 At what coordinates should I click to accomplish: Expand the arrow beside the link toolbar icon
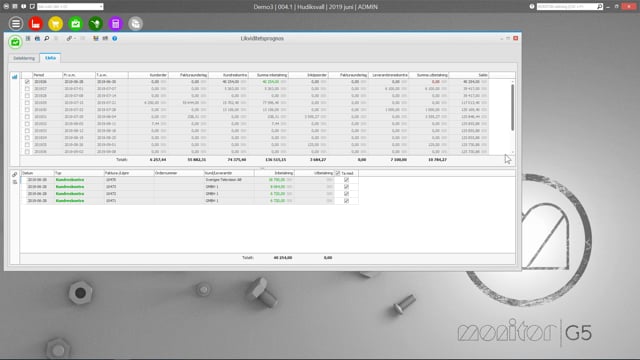pyautogui.click(x=75, y=38)
